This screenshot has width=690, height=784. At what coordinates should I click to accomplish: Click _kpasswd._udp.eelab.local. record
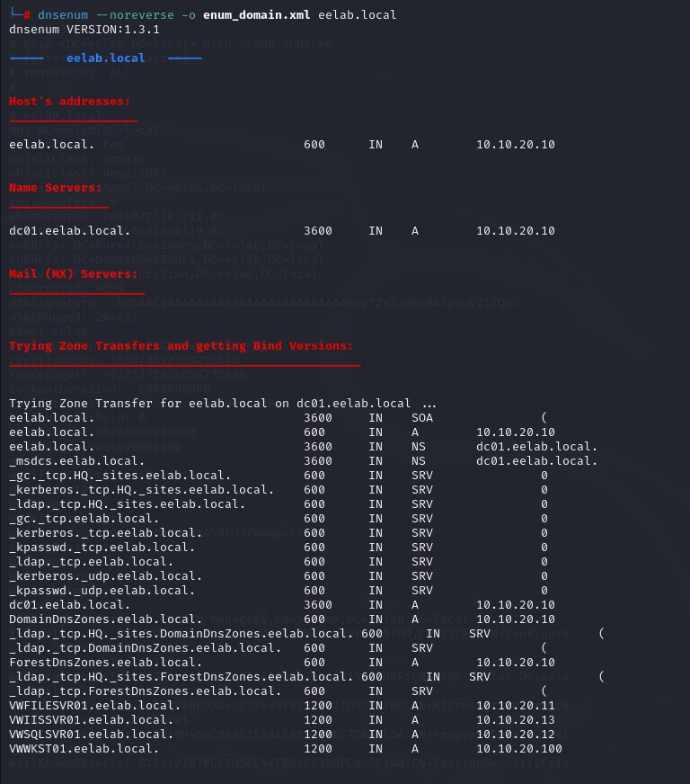102,591
